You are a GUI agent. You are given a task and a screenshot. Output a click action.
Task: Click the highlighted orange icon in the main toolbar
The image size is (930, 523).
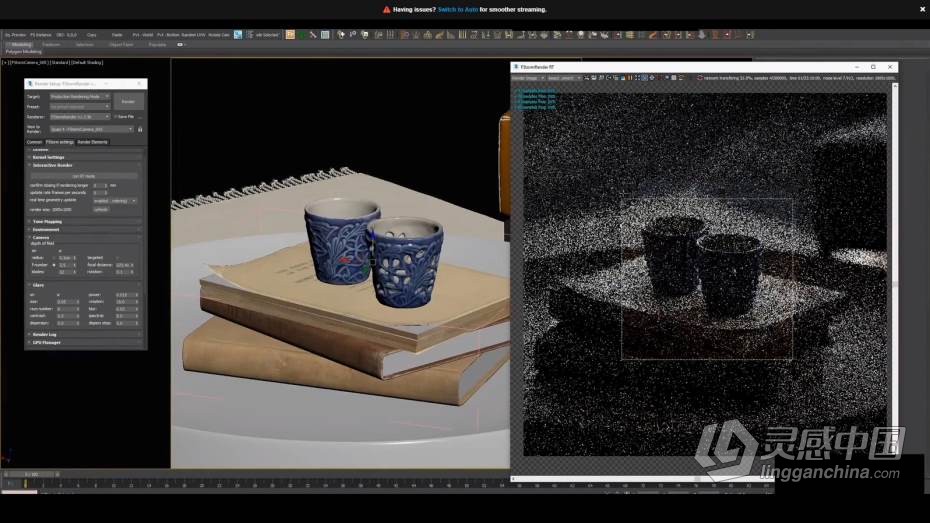290,35
